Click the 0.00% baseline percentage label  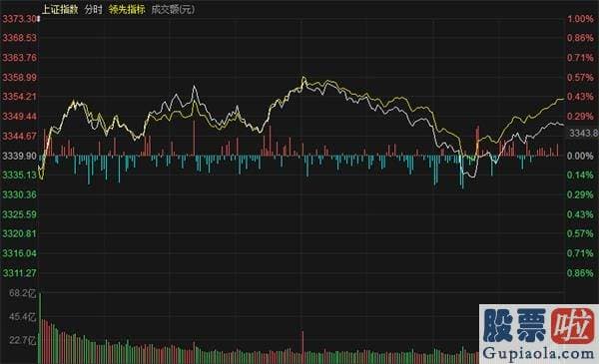pos(580,156)
